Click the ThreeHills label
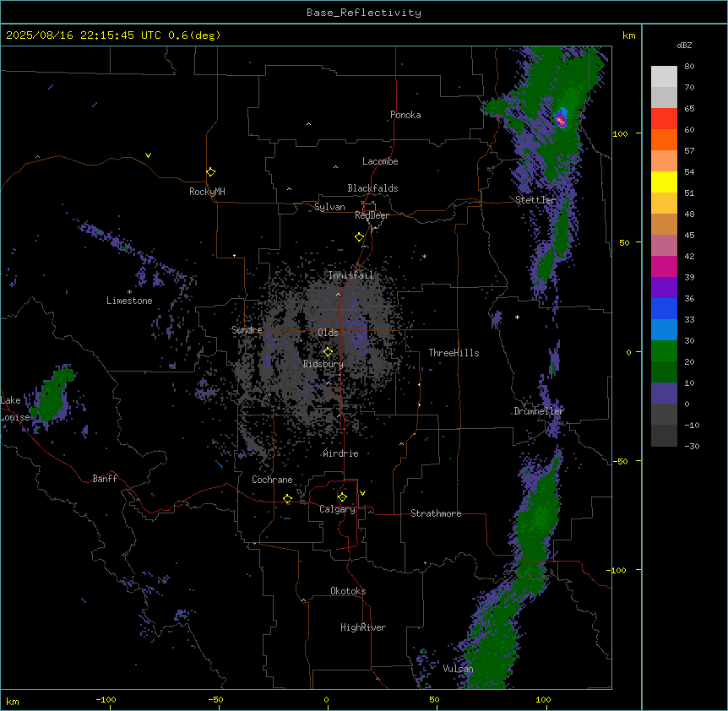This screenshot has width=728, height=711. click(454, 353)
